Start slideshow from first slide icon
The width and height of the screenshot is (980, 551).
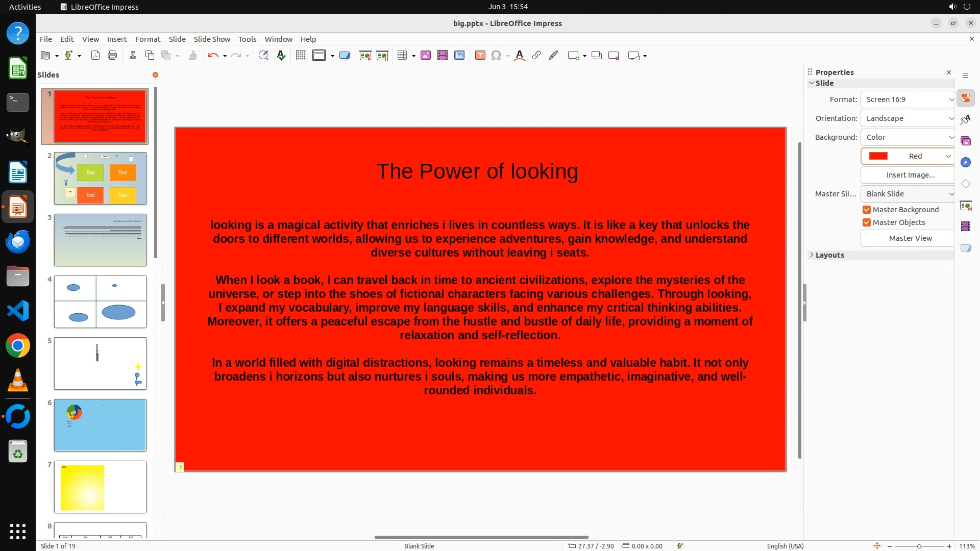point(365,56)
